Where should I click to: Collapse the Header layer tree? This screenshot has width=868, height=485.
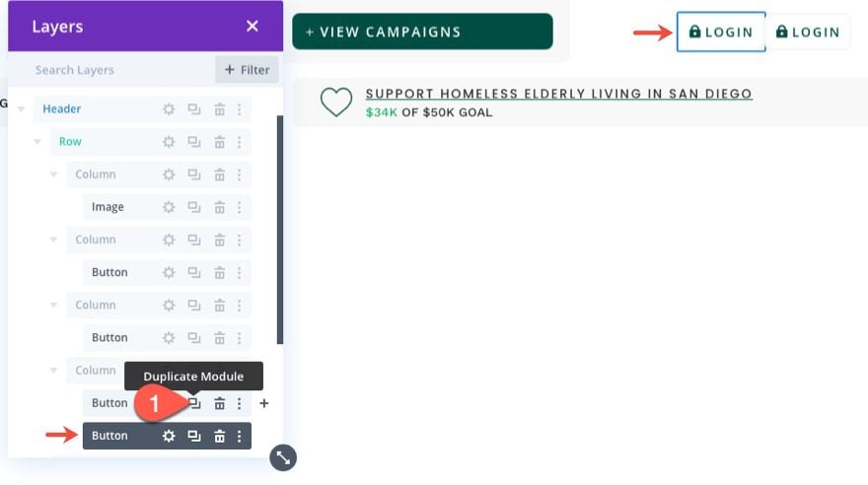tap(21, 109)
